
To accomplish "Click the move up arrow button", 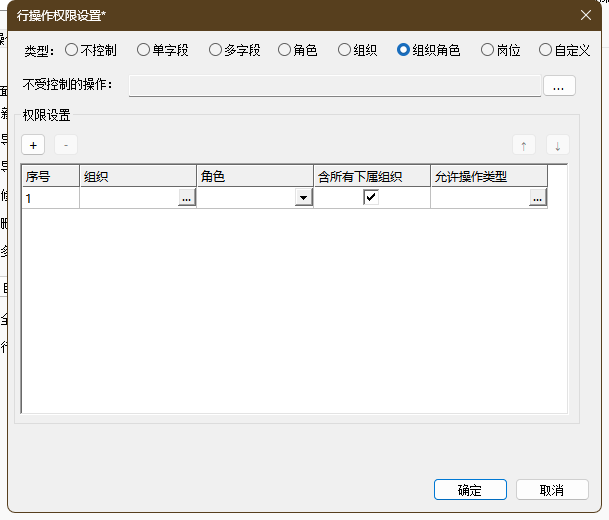I will click(x=523, y=145).
